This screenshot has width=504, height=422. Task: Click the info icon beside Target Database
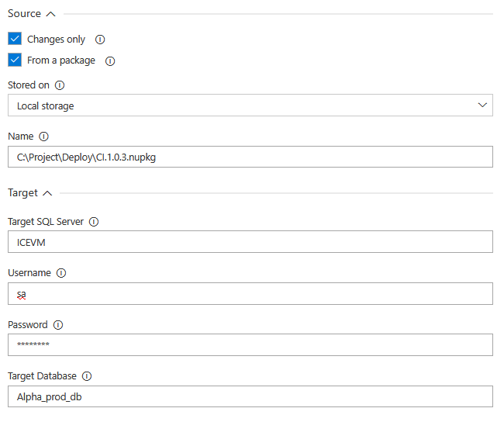87,376
